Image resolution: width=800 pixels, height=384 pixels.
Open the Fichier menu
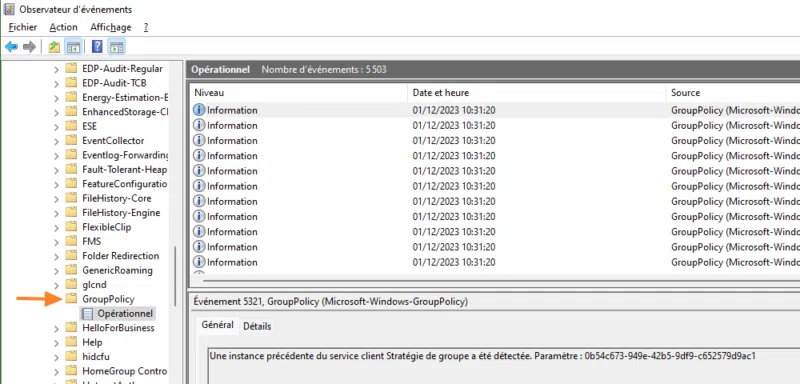22,28
